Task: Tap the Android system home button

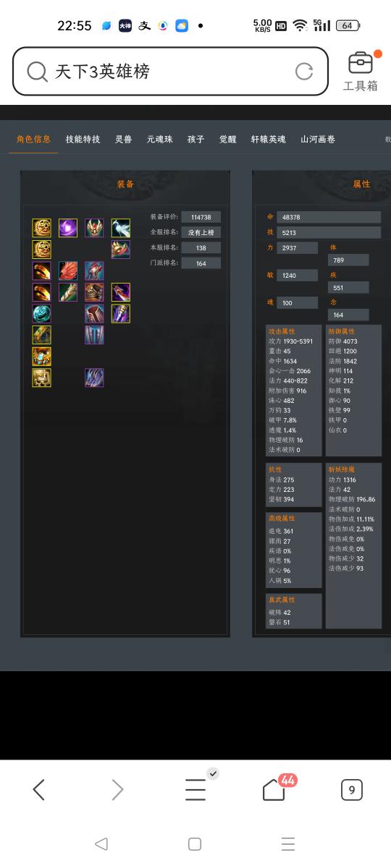Action: pos(194,843)
